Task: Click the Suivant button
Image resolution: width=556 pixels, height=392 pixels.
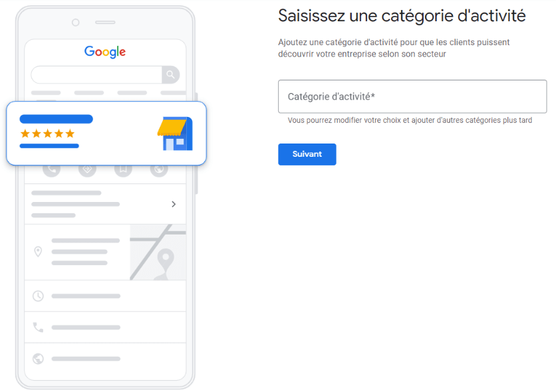Action: (307, 154)
